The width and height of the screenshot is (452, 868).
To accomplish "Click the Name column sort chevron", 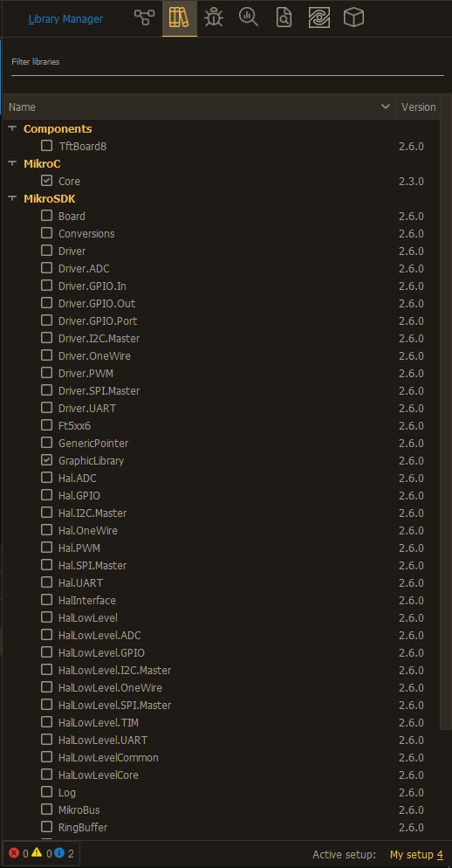I will [x=386, y=107].
